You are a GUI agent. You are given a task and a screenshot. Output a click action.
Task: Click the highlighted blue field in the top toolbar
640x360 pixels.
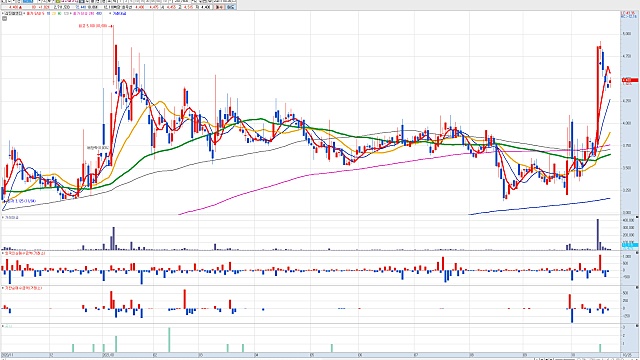point(28,1)
